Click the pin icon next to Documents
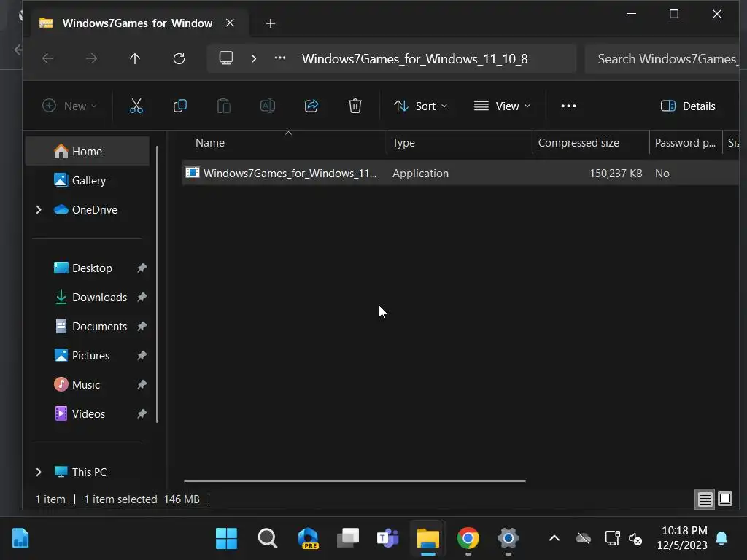This screenshot has width=747, height=560. tap(142, 326)
